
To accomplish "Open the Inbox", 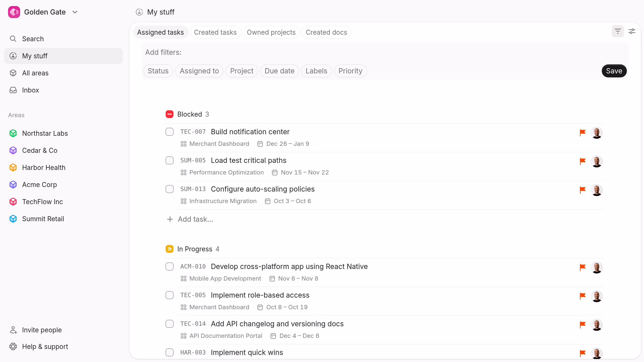I will 63,90.
